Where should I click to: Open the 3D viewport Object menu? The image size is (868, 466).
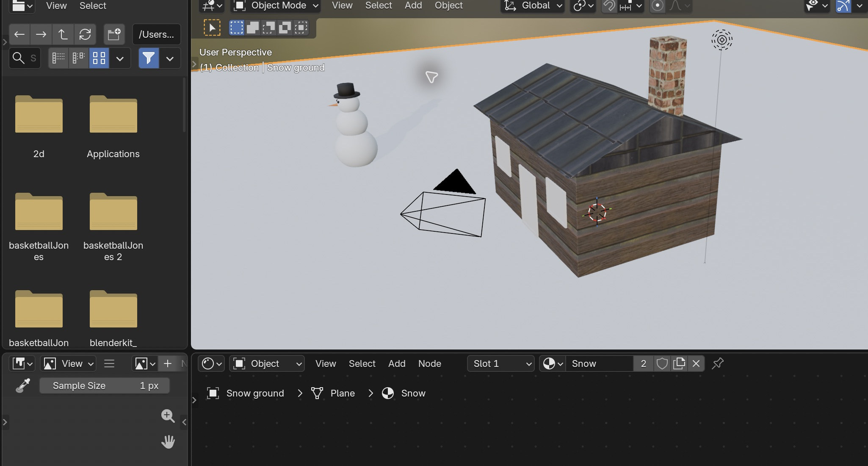tap(449, 6)
